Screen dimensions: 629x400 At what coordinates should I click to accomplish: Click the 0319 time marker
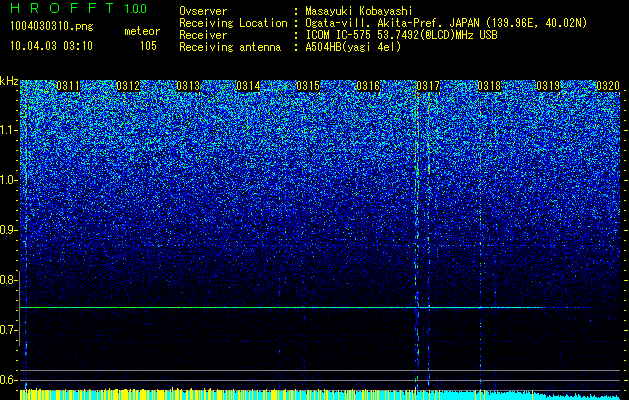(548, 86)
